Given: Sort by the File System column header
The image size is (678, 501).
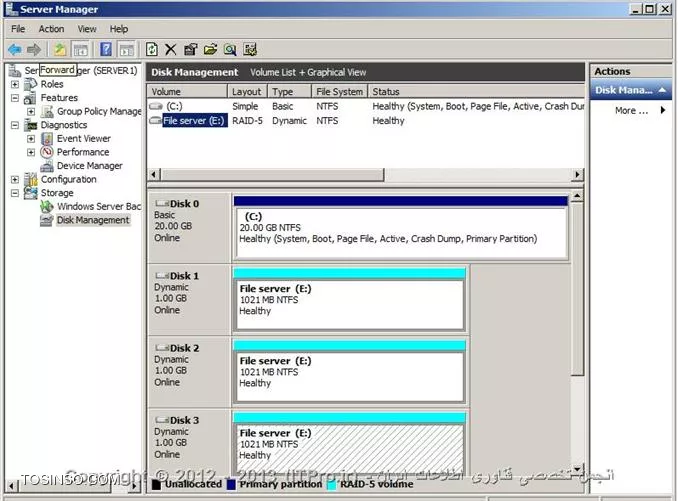Looking at the screenshot, I should pyautogui.click(x=339, y=92).
